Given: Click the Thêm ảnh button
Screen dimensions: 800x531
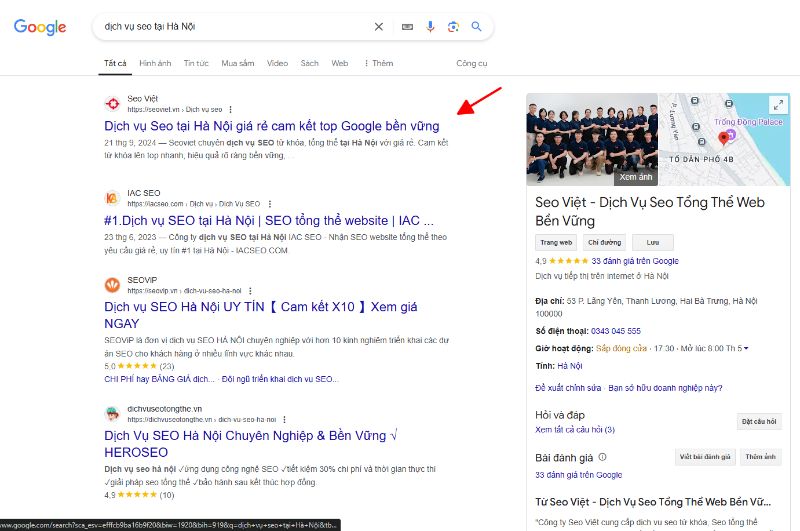Looking at the screenshot, I should tap(760, 457).
